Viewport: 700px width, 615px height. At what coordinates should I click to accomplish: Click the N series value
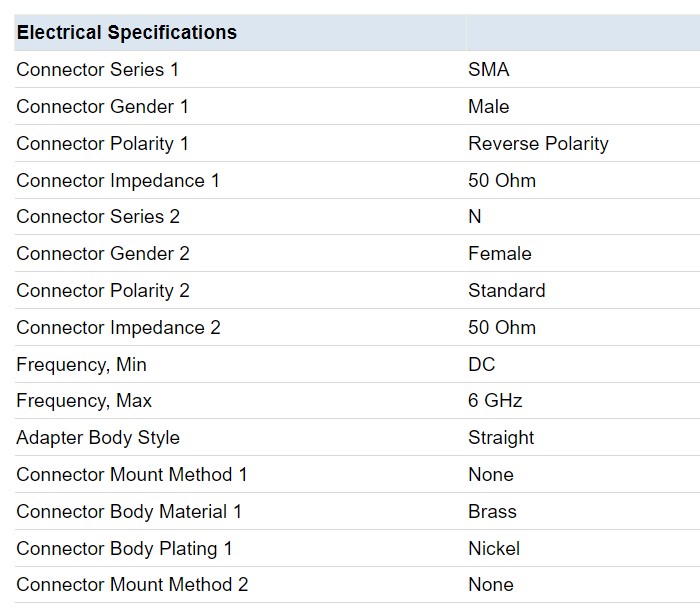click(475, 217)
